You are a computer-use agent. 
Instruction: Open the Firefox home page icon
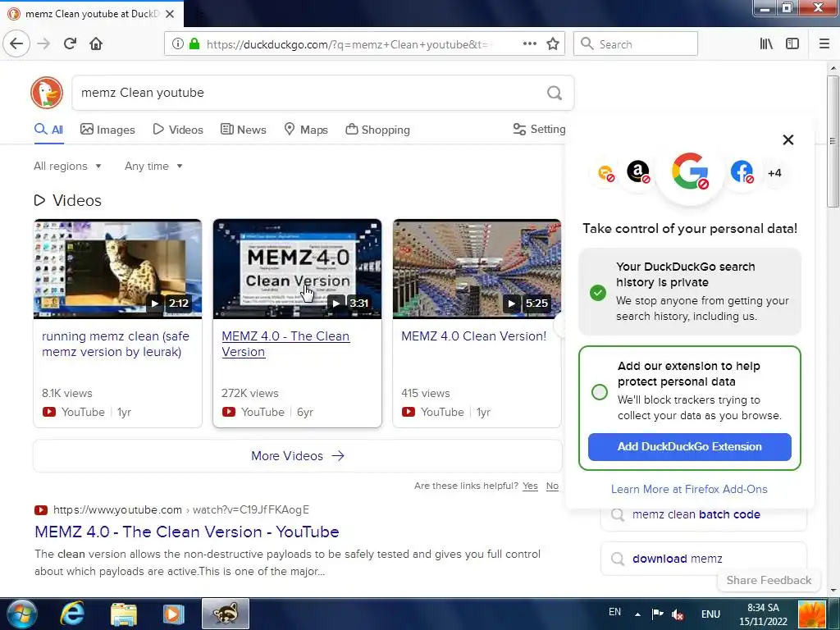(96, 43)
